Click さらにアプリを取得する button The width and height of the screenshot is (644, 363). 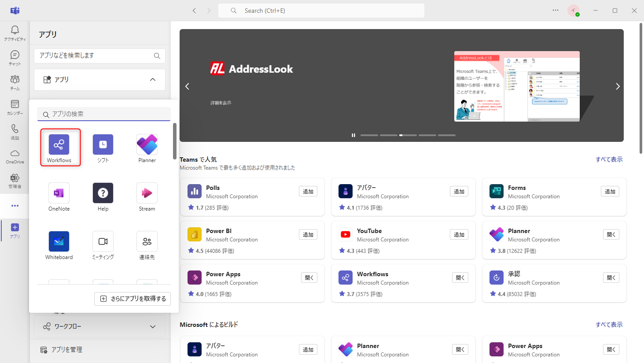(x=132, y=299)
